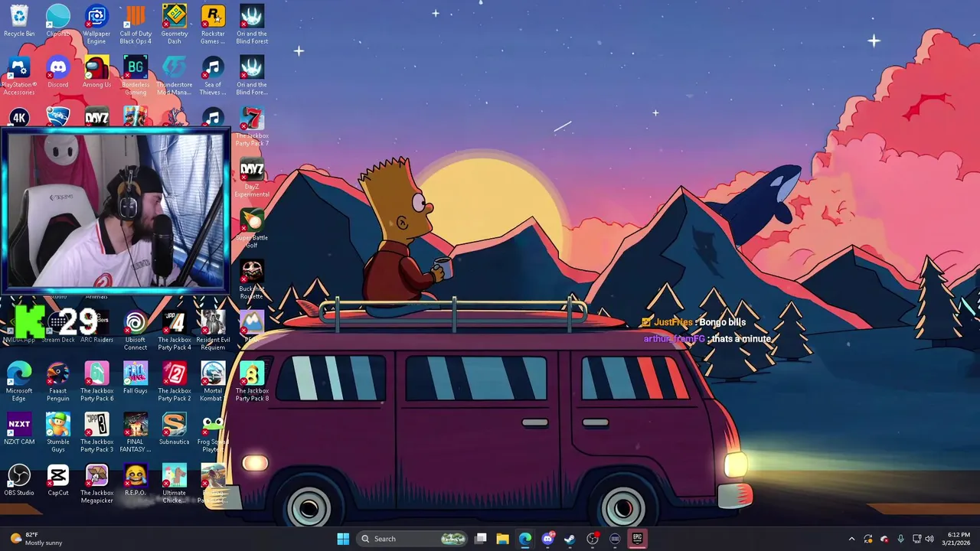980x551 pixels.
Task: Open the Subnautica desktop icon
Action: point(175,430)
